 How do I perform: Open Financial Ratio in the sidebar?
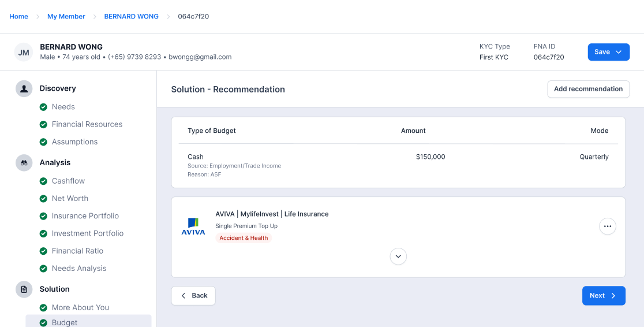pyautogui.click(x=78, y=251)
